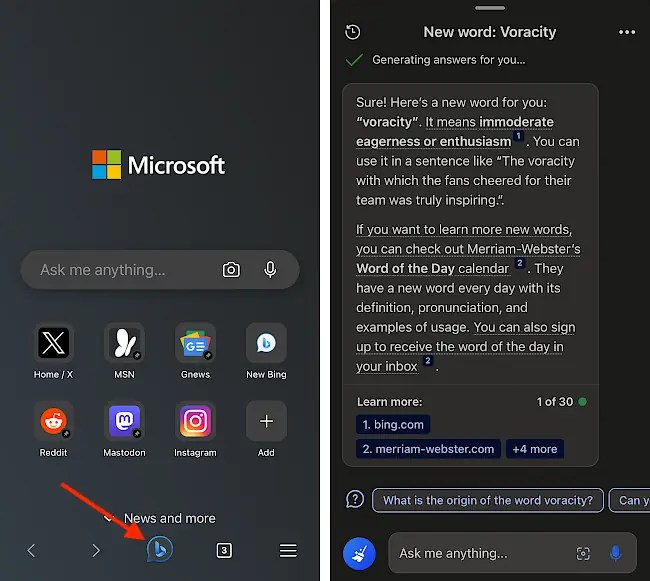
Task: Open the bing.com source link
Action: (x=393, y=424)
